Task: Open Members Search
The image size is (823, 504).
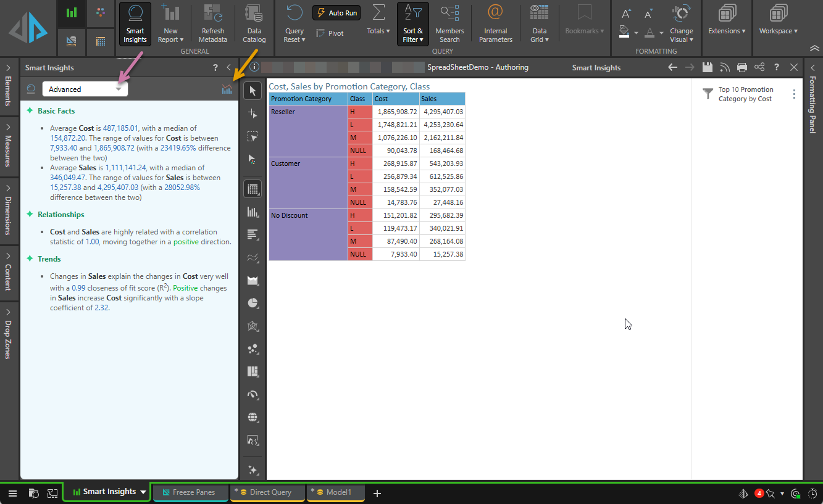Action: point(449,23)
